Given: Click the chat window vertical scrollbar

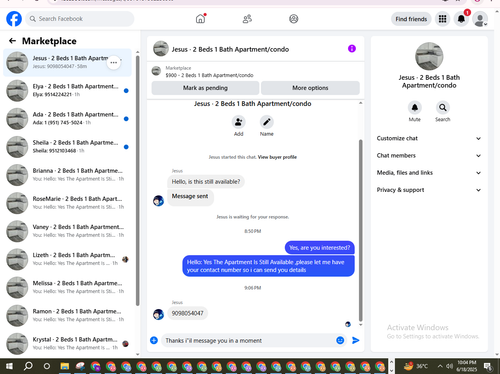Looking at the screenshot, I should pyautogui.click(x=360, y=230).
